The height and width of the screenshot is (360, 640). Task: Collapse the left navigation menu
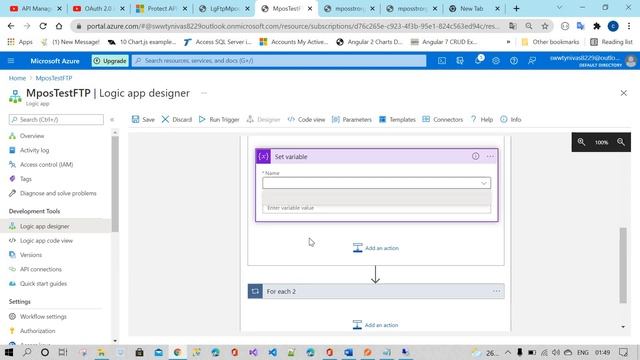[x=112, y=120]
